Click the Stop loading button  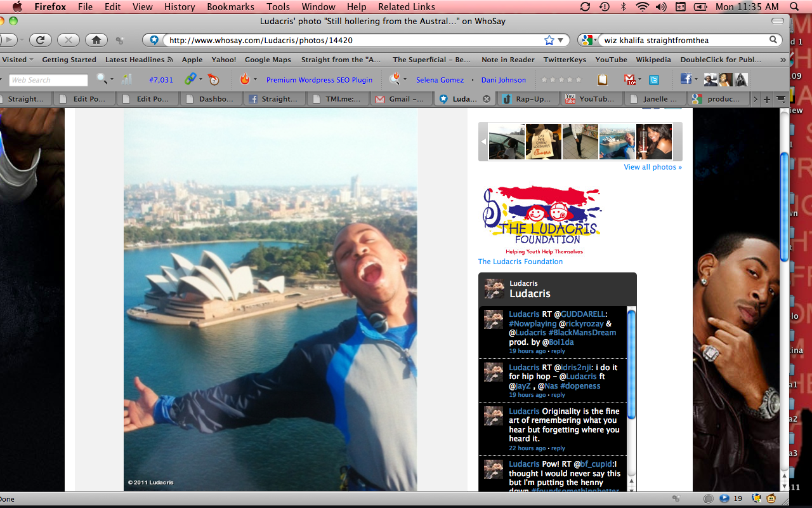[69, 40]
